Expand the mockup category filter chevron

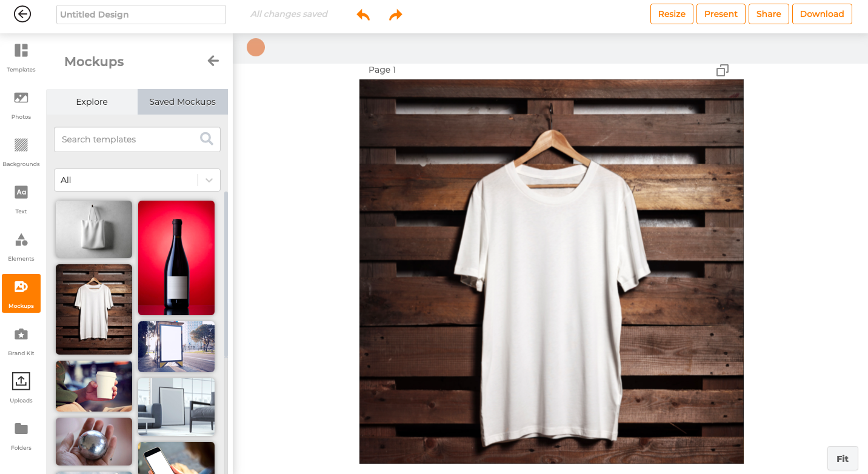(x=209, y=179)
